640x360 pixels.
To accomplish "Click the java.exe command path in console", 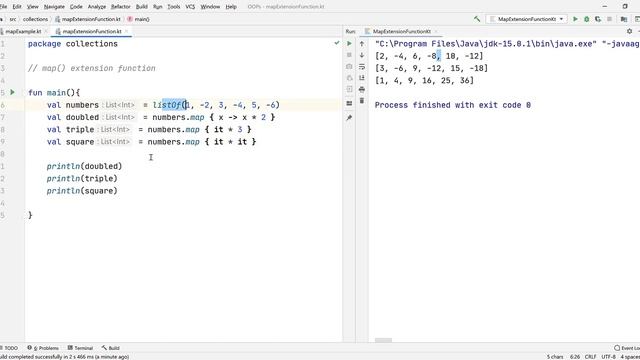I will (486, 44).
